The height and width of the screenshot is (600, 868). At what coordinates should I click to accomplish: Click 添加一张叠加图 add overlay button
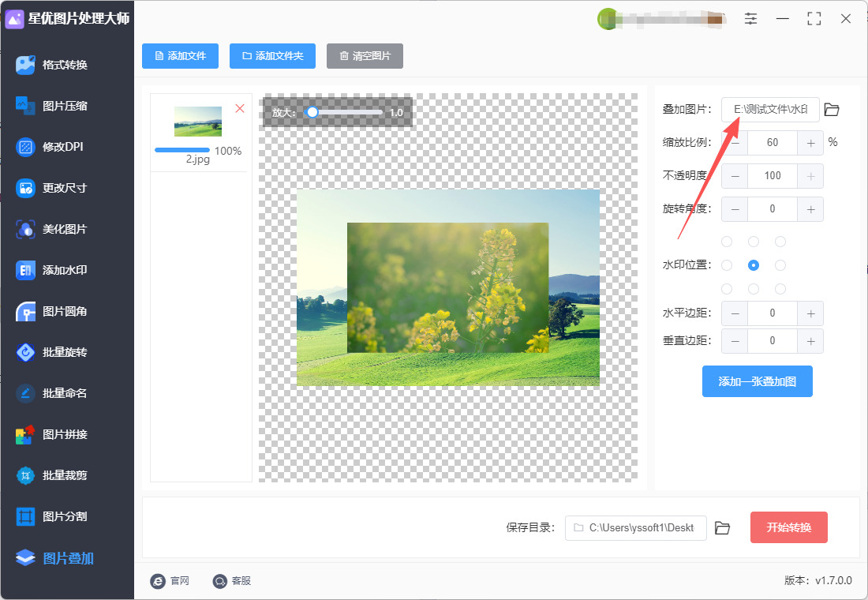[758, 381]
